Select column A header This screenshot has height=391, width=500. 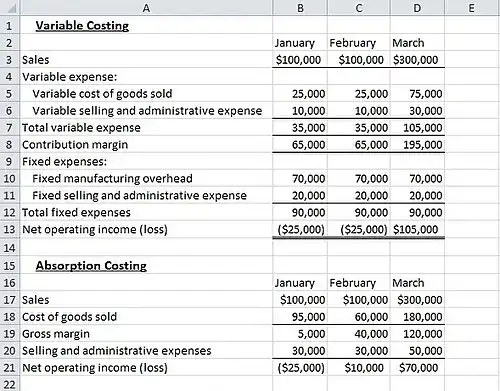pyautogui.click(x=146, y=8)
